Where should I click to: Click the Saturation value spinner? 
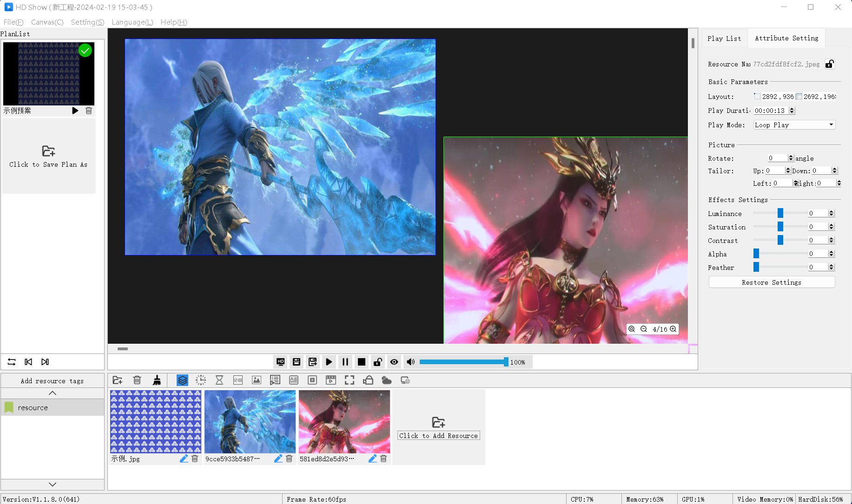point(821,227)
